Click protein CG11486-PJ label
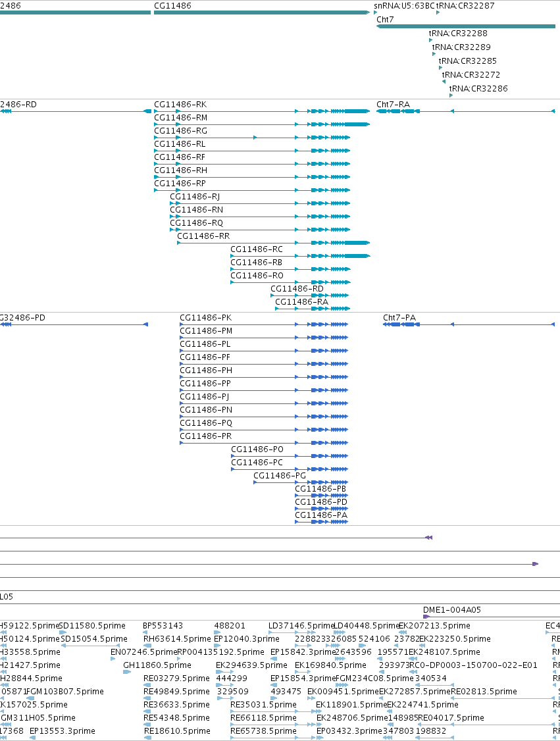The height and width of the screenshot is (741, 560). (x=205, y=396)
